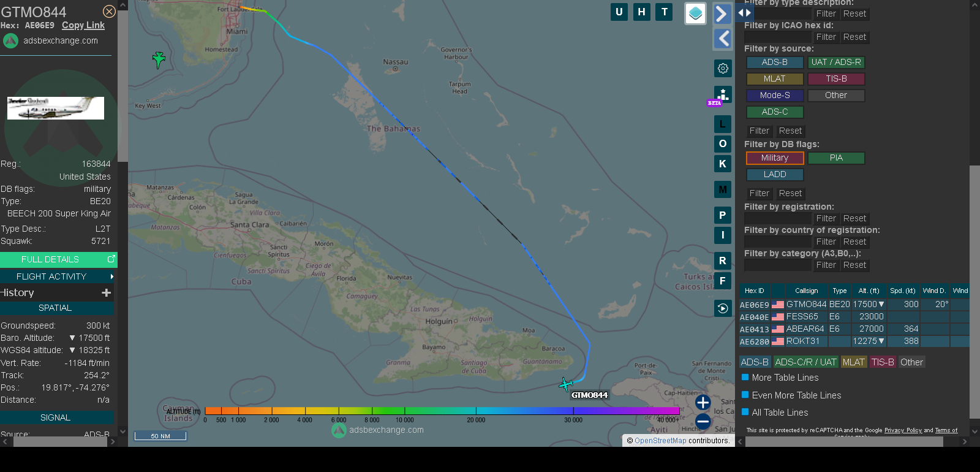Sort table by Spd. (kt) column
The width and height of the screenshot is (980, 472).
903,291
